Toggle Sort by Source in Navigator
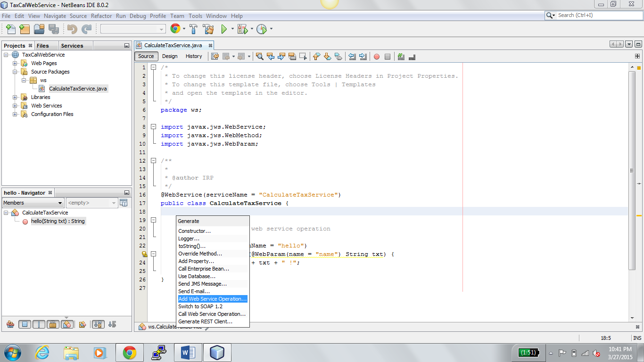This screenshot has height=362, width=644. click(112, 324)
